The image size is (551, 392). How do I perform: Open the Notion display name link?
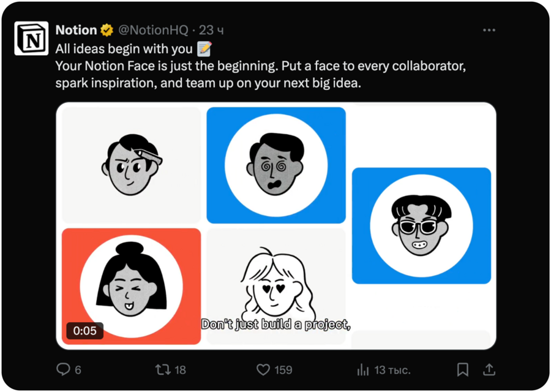pos(76,30)
